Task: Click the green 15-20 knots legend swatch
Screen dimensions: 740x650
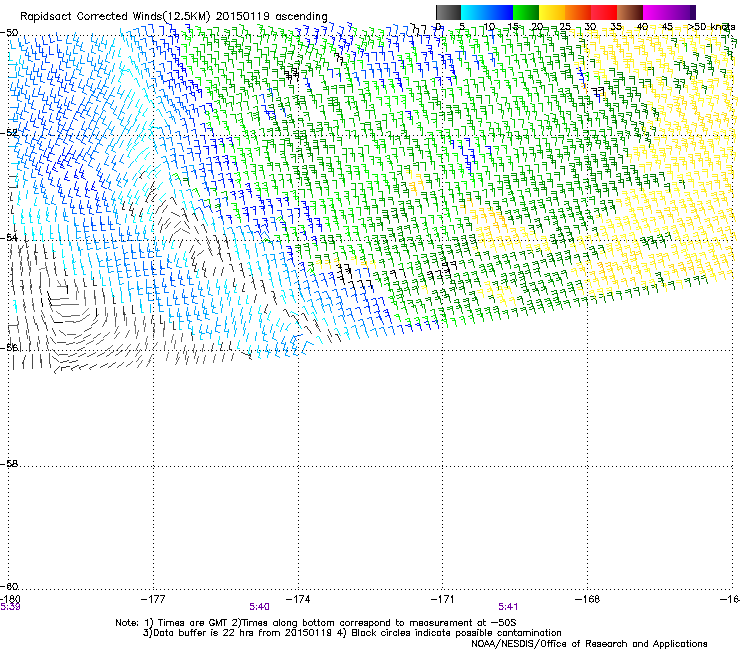Action: point(526,12)
